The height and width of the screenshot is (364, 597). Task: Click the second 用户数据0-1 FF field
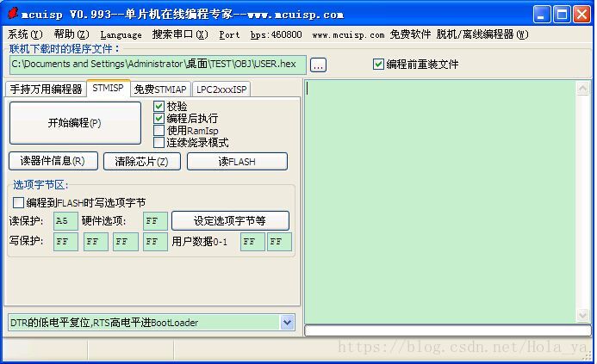279,242
